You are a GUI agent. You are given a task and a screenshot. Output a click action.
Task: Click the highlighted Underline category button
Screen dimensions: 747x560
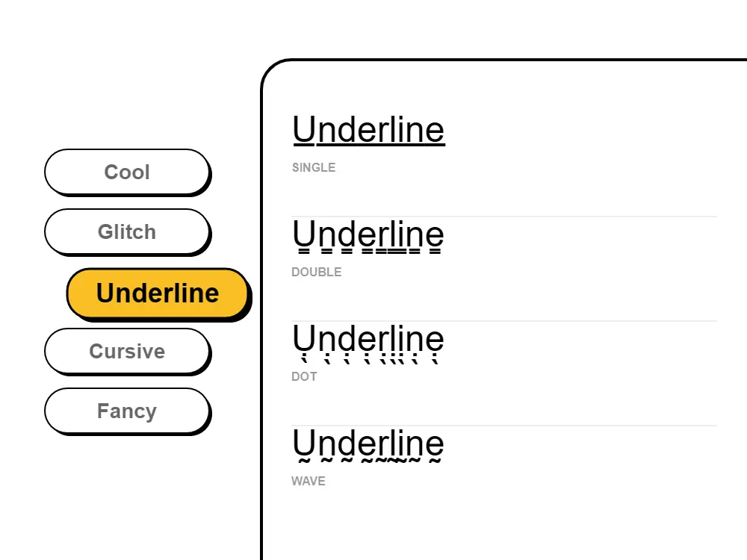click(x=158, y=293)
